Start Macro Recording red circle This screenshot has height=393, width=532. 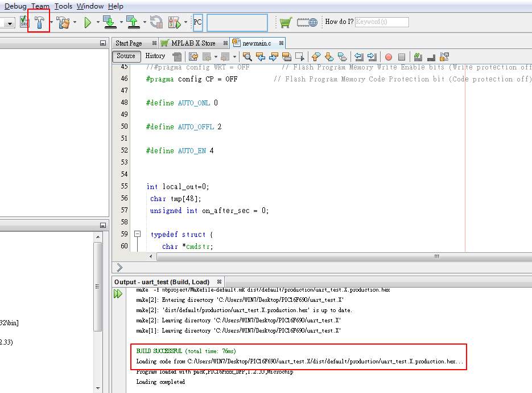389,57
